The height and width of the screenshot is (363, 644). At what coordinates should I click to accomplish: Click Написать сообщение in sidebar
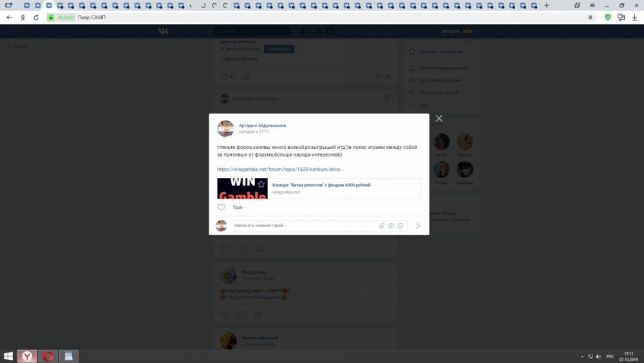pos(440,52)
